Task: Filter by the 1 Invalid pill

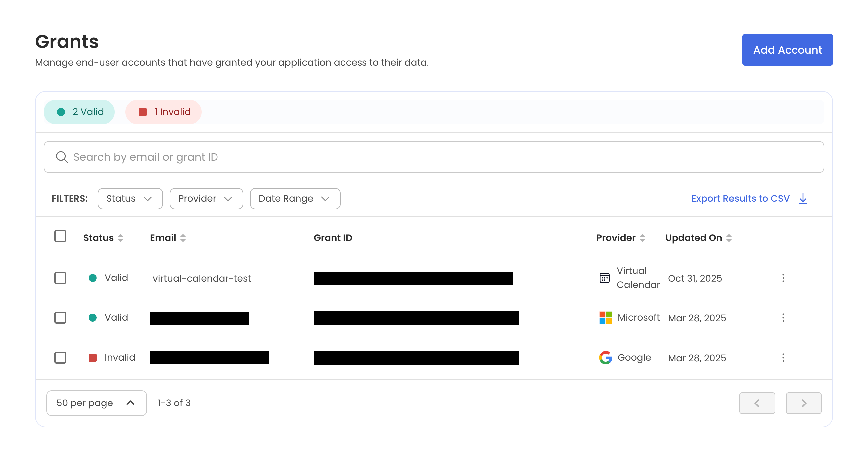Action: [x=163, y=112]
